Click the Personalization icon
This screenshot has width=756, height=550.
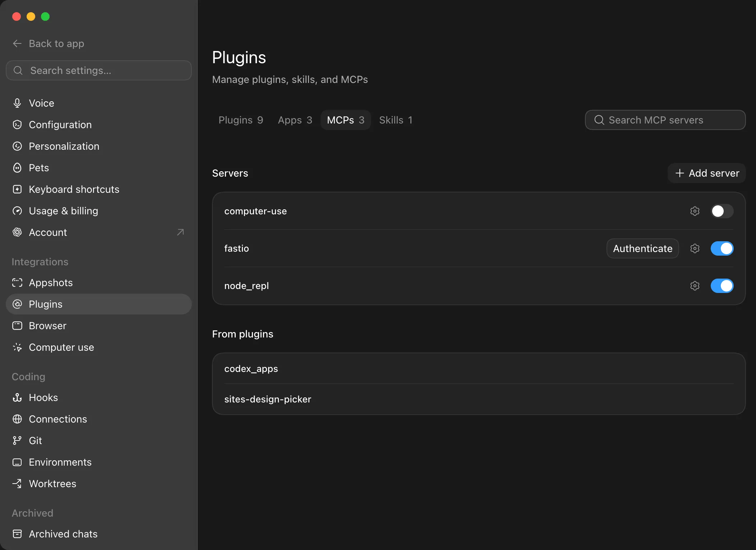tap(17, 146)
